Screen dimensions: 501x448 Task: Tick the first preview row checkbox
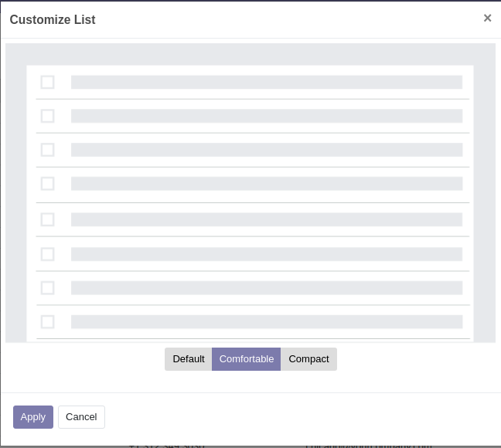48,82
